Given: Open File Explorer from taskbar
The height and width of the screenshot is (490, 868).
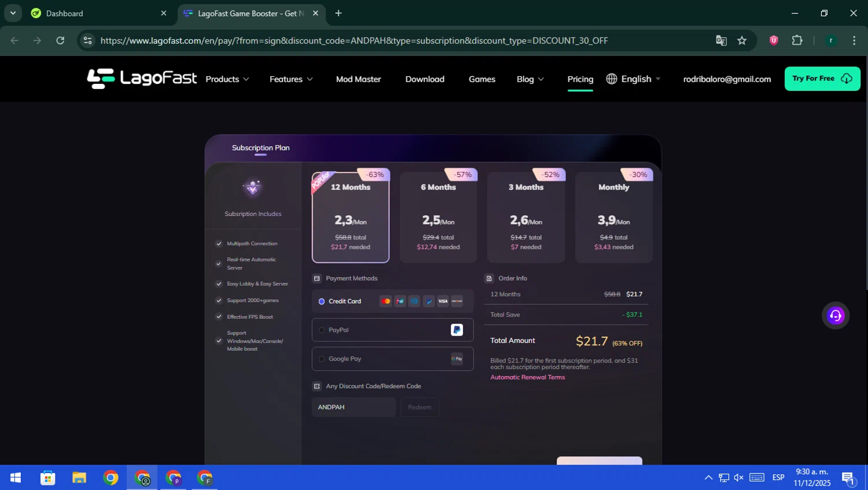Looking at the screenshot, I should pos(79,477).
